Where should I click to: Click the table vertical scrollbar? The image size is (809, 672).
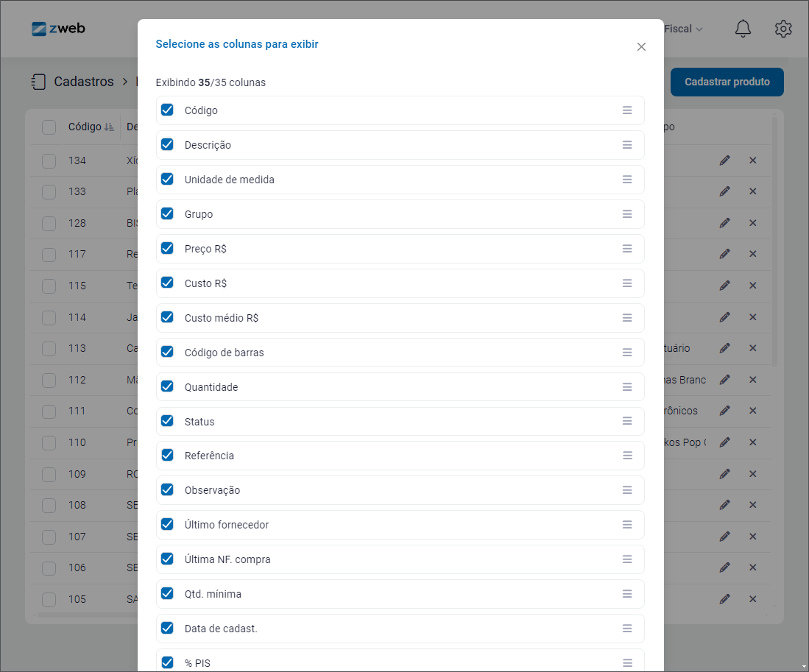coord(774,242)
